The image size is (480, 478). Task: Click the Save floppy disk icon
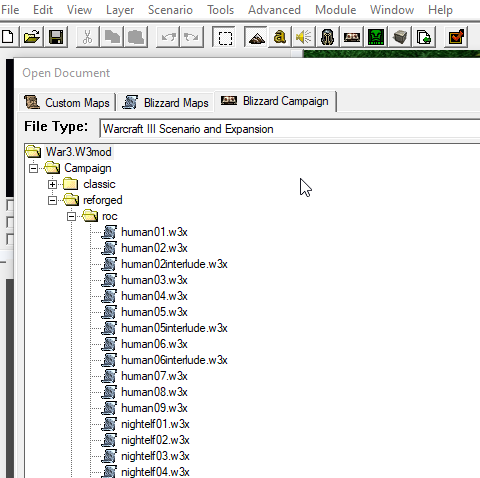(56, 37)
